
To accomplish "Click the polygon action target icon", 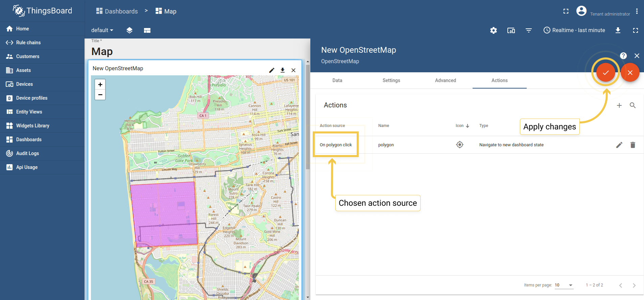I will click(x=460, y=145).
